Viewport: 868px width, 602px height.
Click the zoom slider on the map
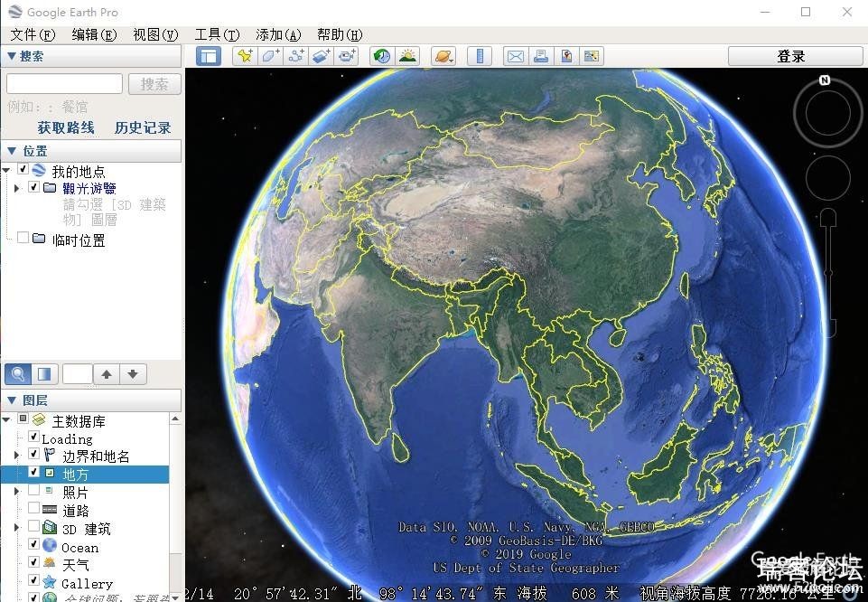coord(828,271)
